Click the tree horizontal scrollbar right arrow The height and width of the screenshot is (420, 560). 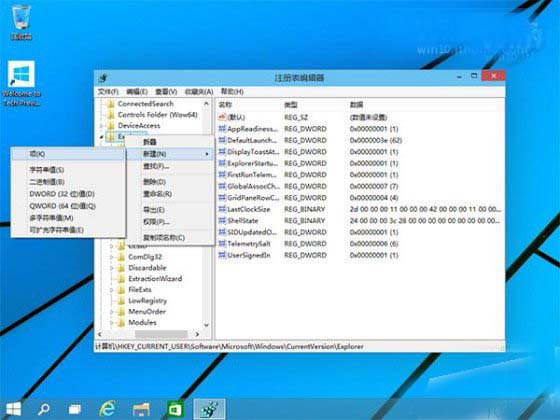point(197,334)
